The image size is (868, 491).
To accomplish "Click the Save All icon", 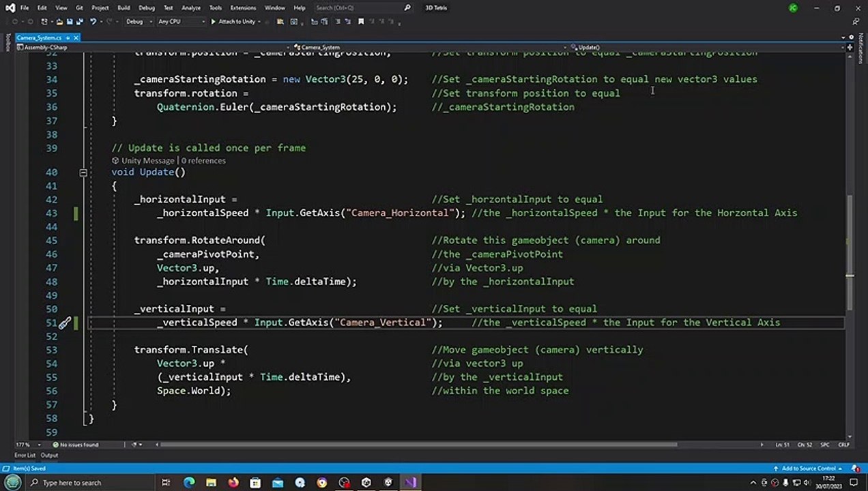I will coord(79,22).
